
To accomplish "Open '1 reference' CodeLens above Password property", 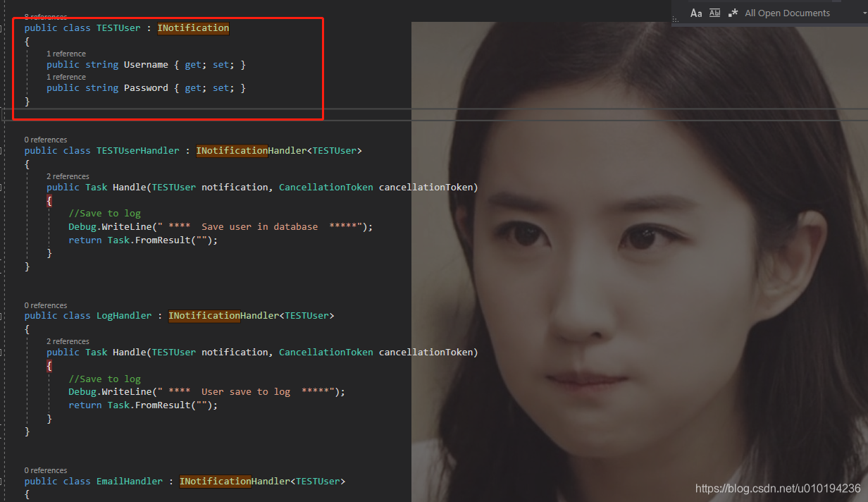I will [66, 77].
